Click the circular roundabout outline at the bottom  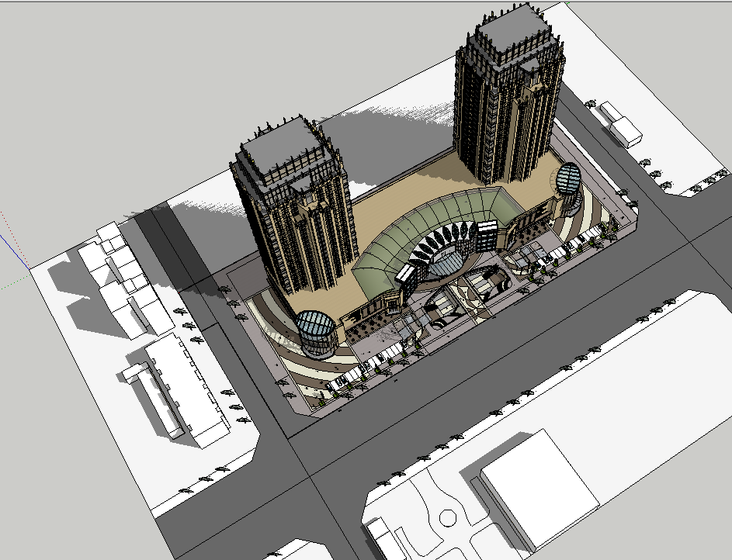tap(447, 517)
